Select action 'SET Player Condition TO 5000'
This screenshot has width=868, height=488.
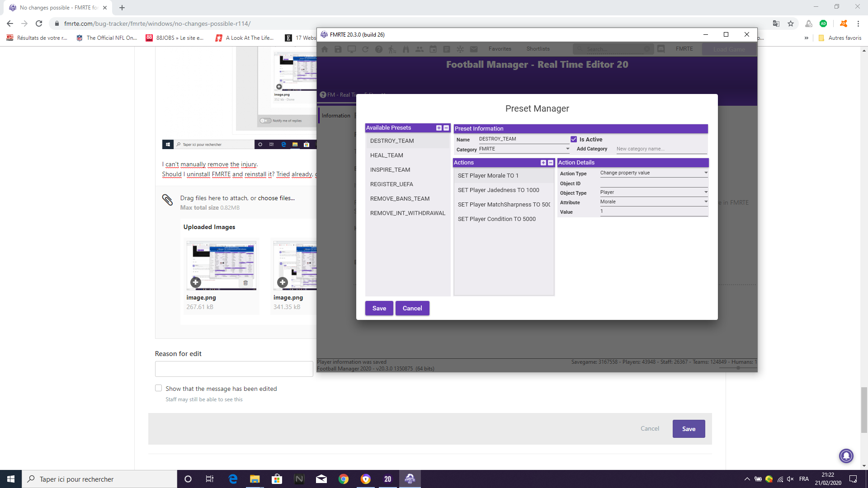point(504,219)
